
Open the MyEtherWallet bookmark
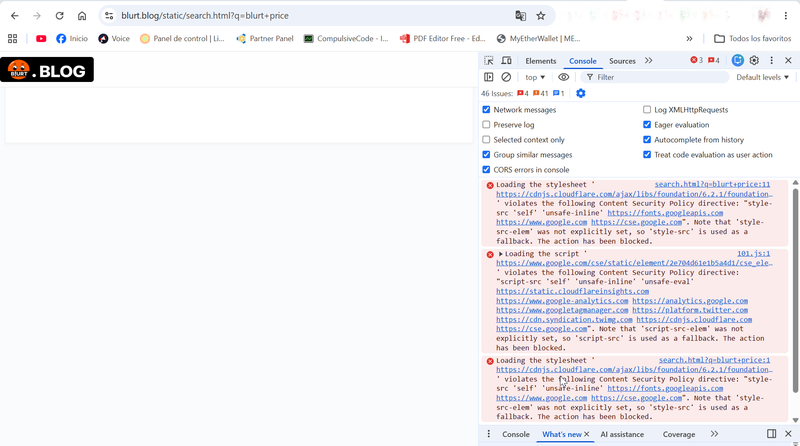click(x=538, y=38)
